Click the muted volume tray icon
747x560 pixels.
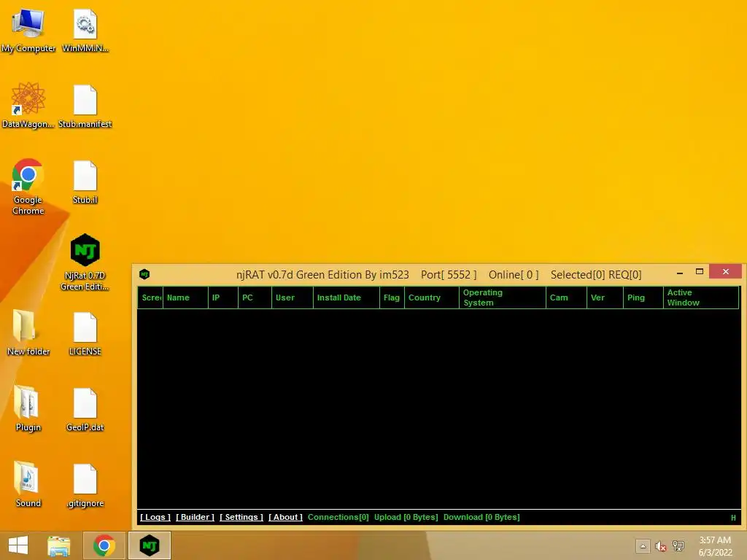[660, 547]
